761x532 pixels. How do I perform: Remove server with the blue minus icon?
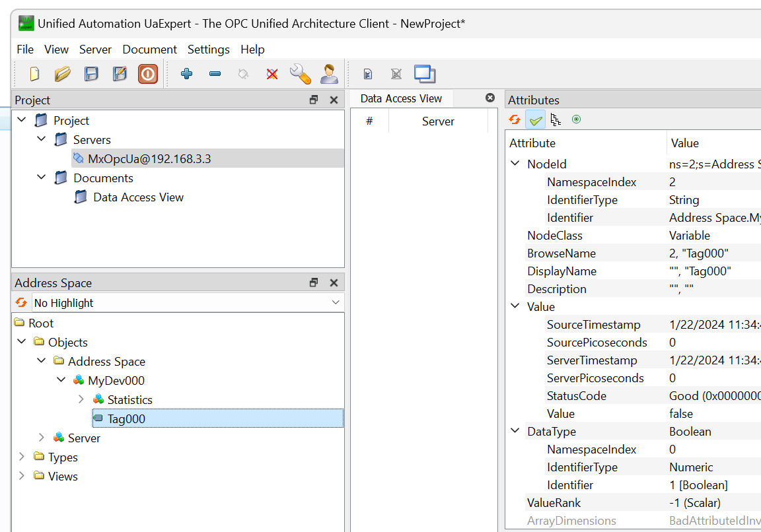[x=215, y=74]
